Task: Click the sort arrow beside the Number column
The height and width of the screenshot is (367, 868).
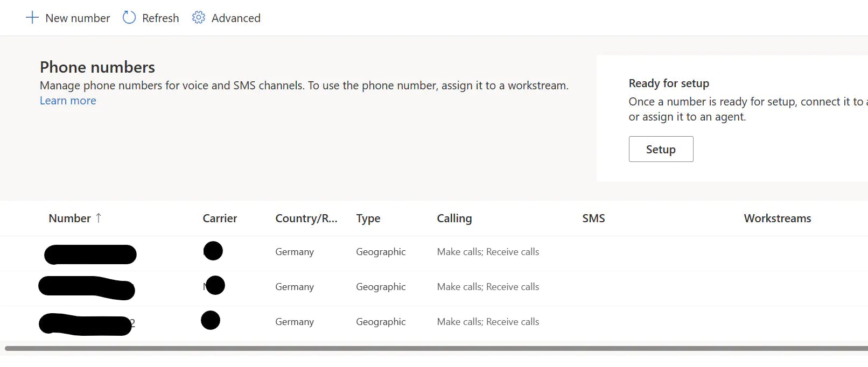Action: click(x=99, y=218)
